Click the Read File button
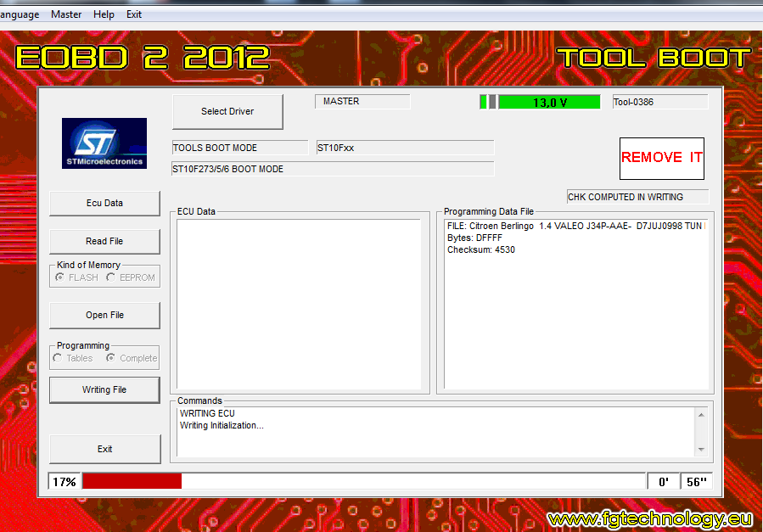 tap(104, 241)
